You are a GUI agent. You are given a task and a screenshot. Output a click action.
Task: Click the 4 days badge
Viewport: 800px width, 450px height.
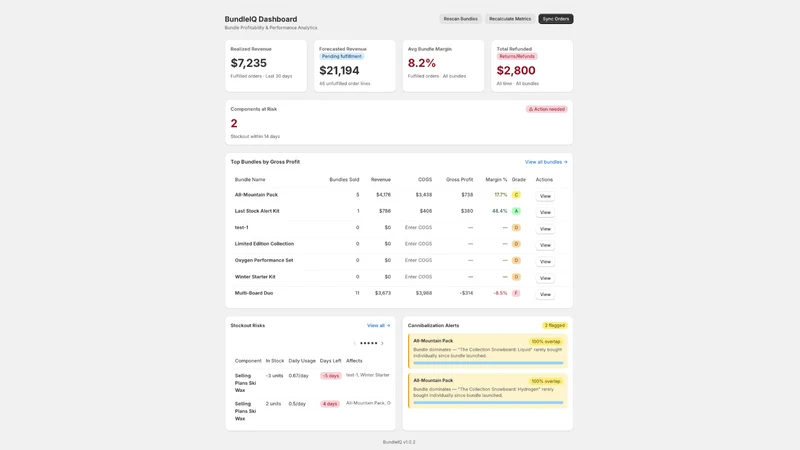pyautogui.click(x=330, y=404)
